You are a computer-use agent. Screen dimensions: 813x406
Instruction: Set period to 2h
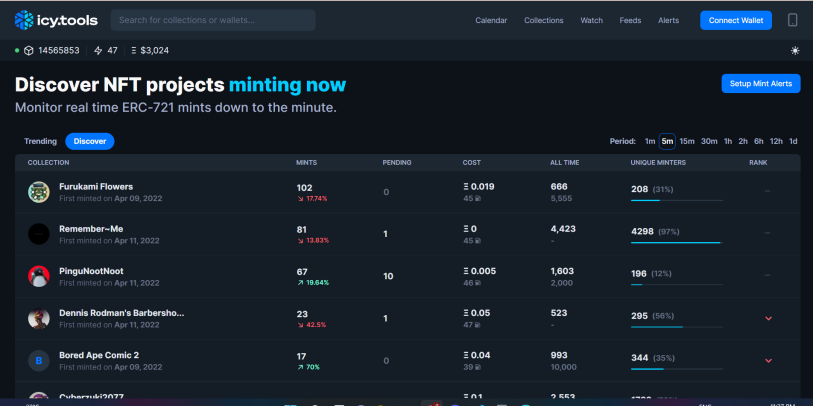coord(743,141)
